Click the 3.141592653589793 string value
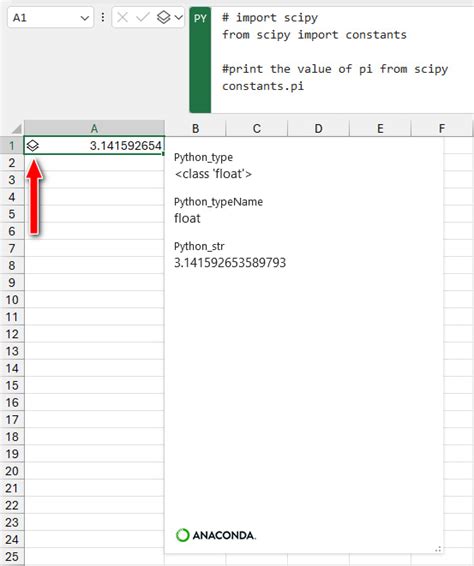474x566 pixels. click(x=230, y=263)
